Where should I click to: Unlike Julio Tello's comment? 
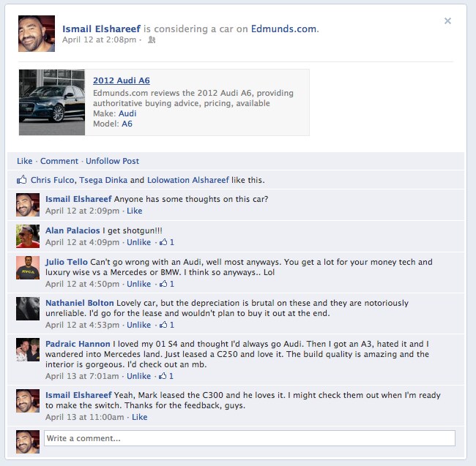click(138, 284)
